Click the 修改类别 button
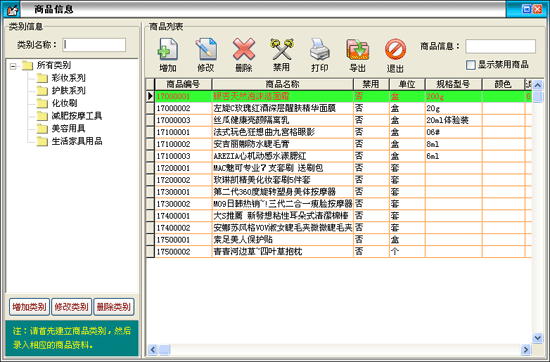 pyautogui.click(x=72, y=307)
